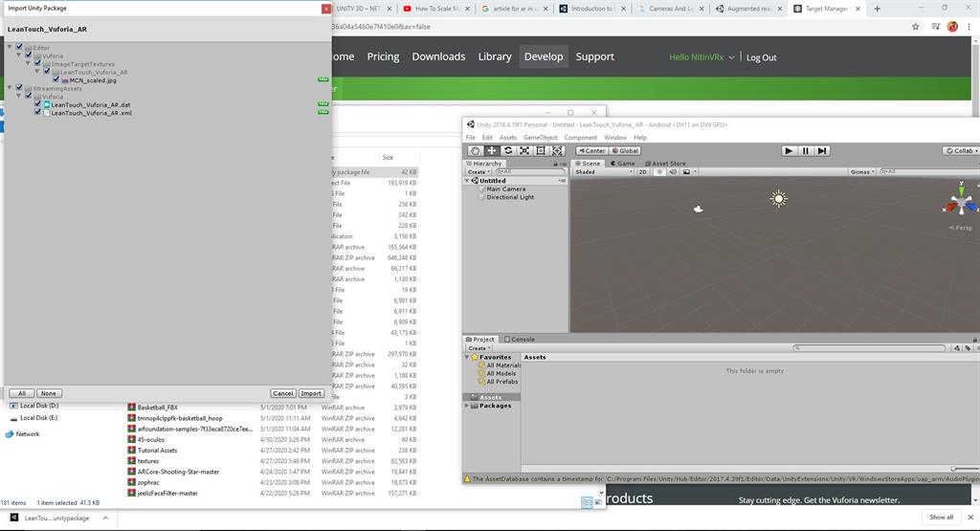Collapse the StreamingAssets folder arrow

coord(10,88)
